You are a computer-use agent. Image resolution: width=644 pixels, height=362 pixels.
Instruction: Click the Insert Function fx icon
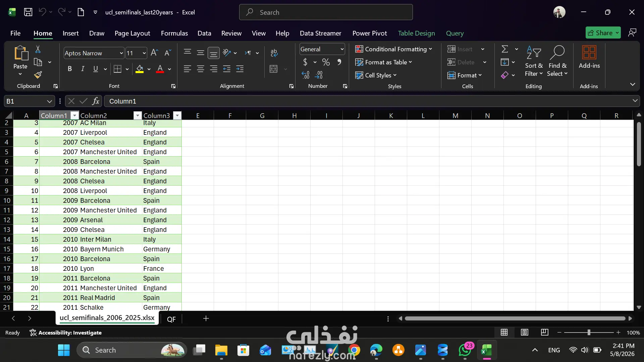tap(96, 101)
